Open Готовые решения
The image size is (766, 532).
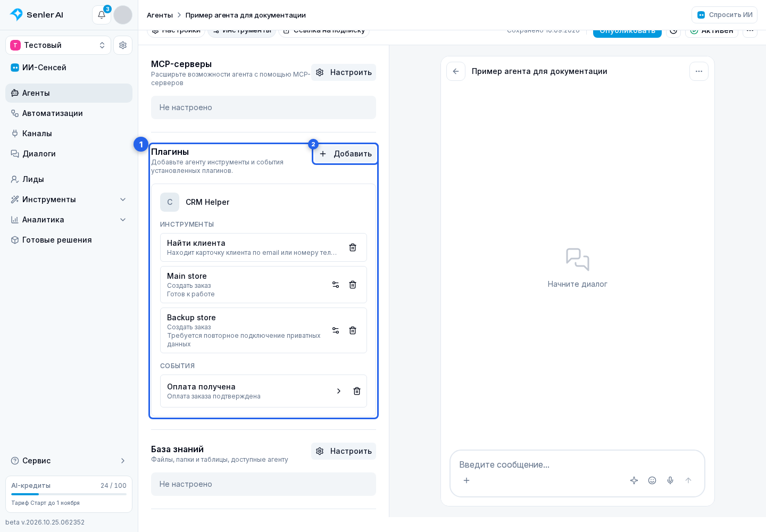click(69, 240)
